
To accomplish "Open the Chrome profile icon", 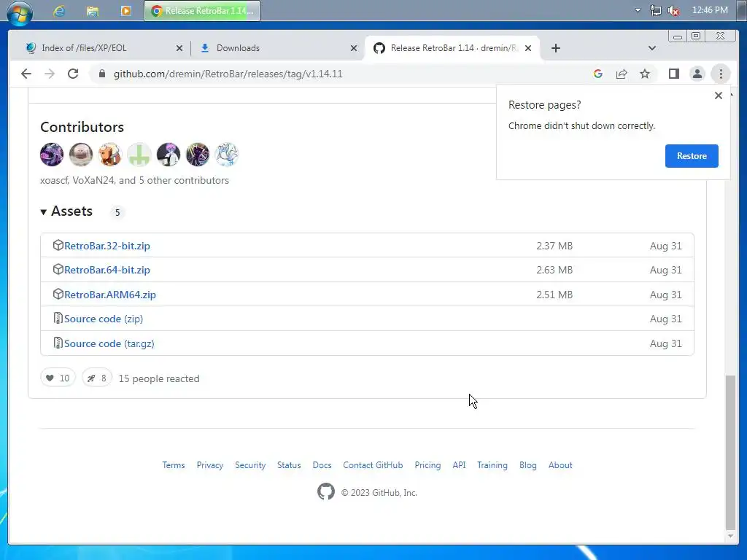I will [x=697, y=74].
